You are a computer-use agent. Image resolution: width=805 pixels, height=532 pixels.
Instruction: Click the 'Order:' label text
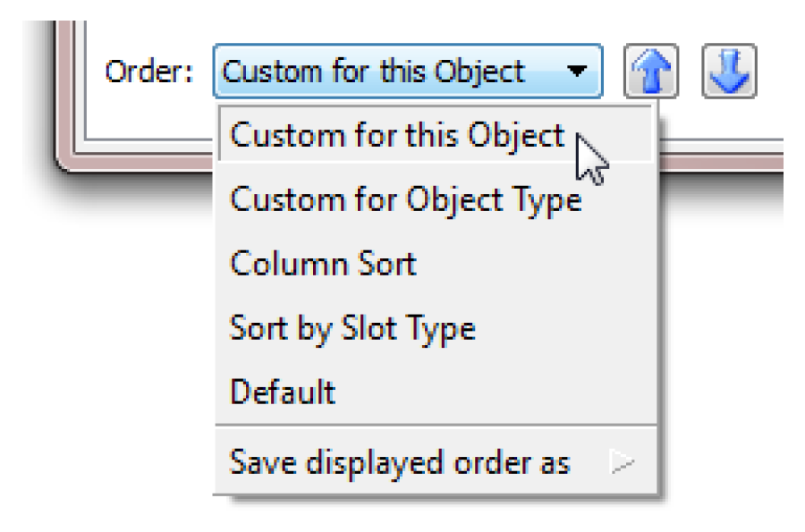click(x=149, y=72)
